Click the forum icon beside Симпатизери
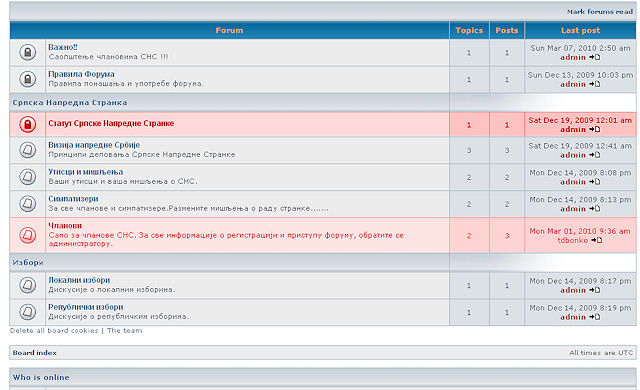The width and height of the screenshot is (640, 390). click(27, 204)
